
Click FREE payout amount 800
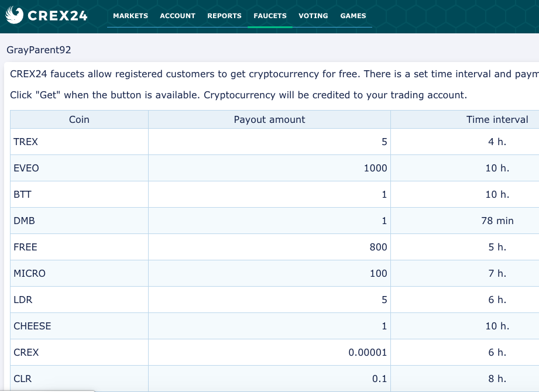[378, 247]
